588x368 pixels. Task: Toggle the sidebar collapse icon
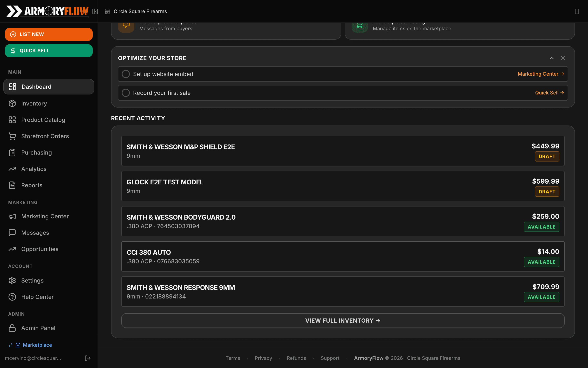(x=95, y=11)
